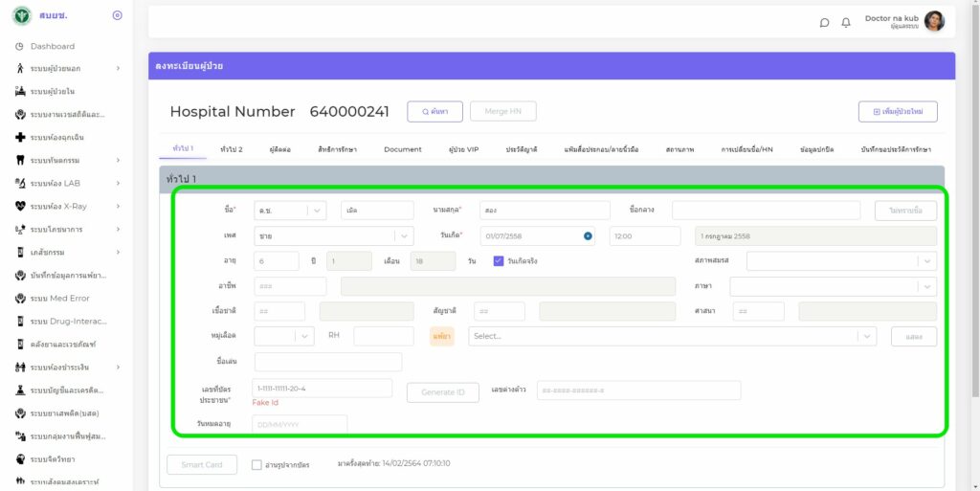
Task: Open the name prefix dropdown
Action: [317, 211]
